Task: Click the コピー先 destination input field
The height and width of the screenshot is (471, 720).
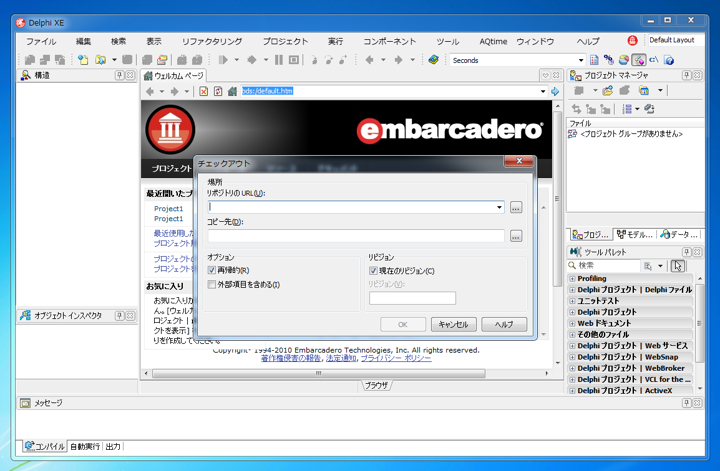Action: (x=356, y=236)
